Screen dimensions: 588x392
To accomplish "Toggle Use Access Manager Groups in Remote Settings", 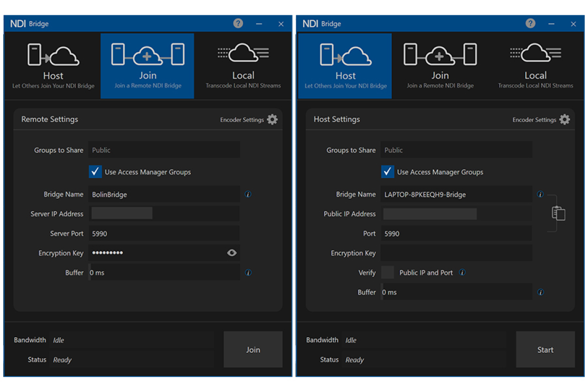I will 95,172.
